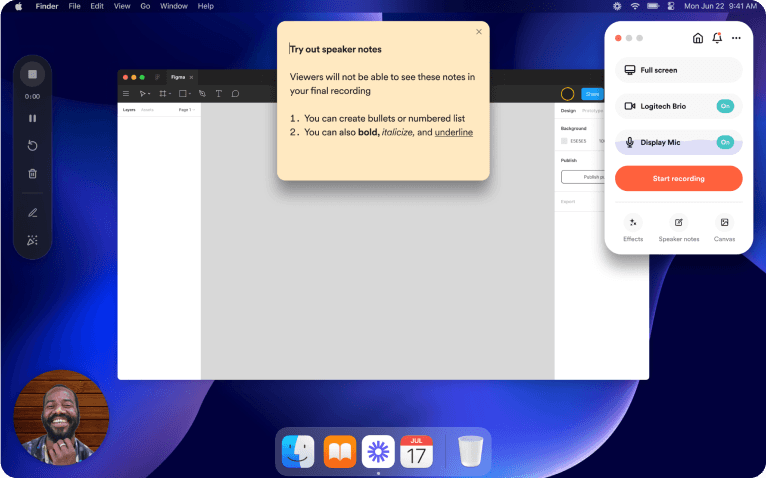Open the Logitech Brio camera selector
Image resolution: width=766 pixels, height=478 pixels.
[x=679, y=106]
